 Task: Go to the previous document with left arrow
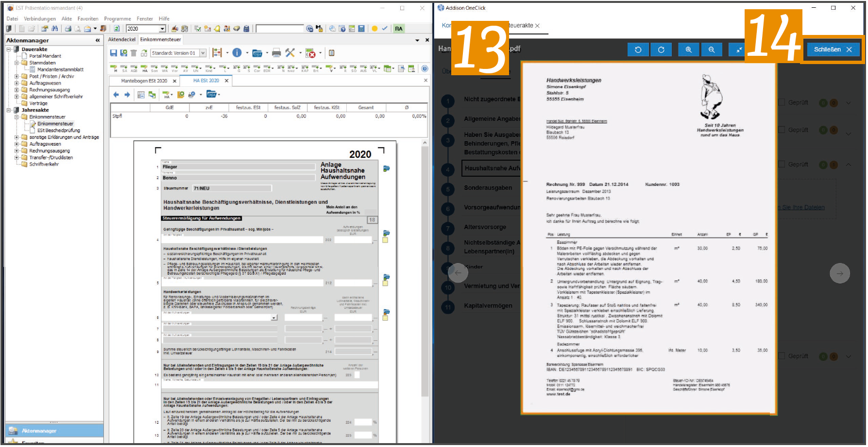458,273
